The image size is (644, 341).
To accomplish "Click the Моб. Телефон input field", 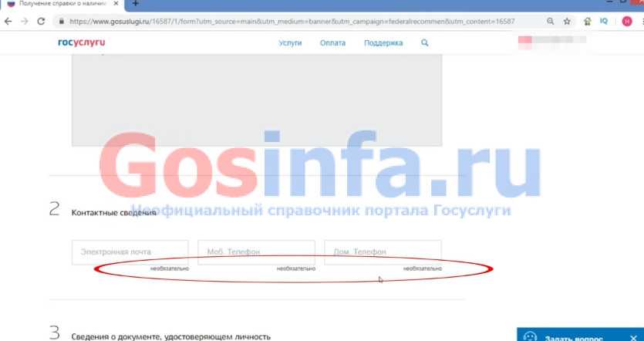I will pyautogui.click(x=256, y=252).
